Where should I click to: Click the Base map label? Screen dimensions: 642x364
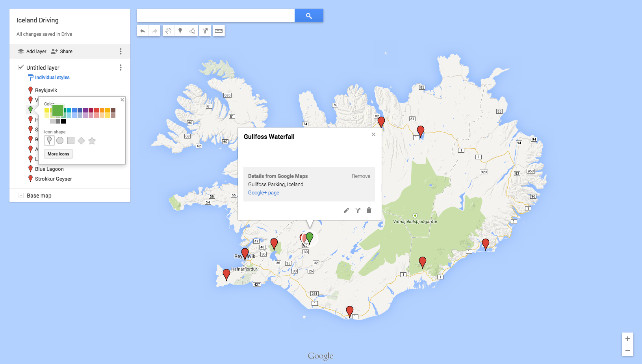pos(39,196)
